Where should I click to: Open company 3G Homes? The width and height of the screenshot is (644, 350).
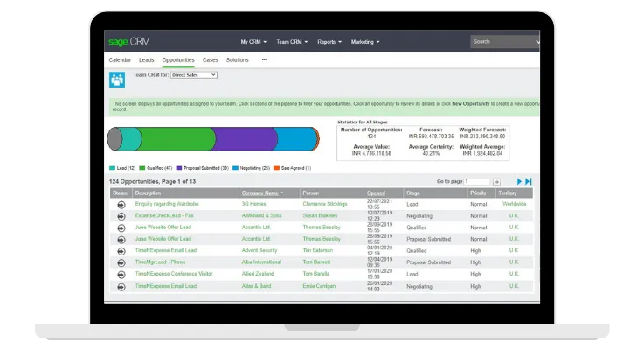253,204
